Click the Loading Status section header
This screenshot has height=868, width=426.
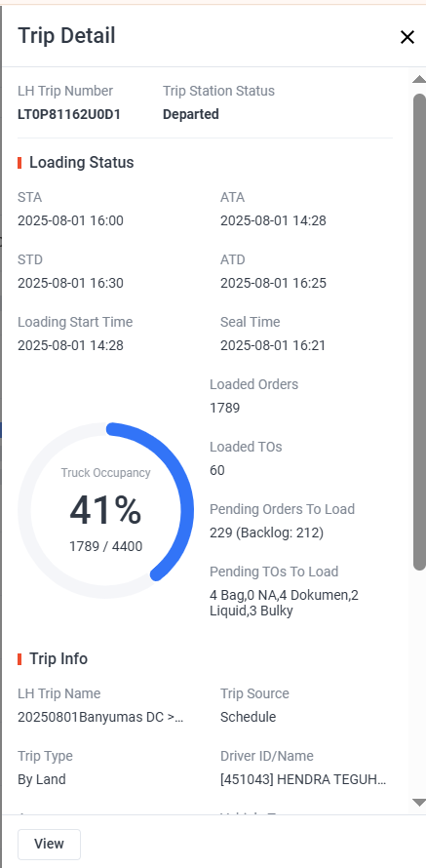pyautogui.click(x=81, y=163)
